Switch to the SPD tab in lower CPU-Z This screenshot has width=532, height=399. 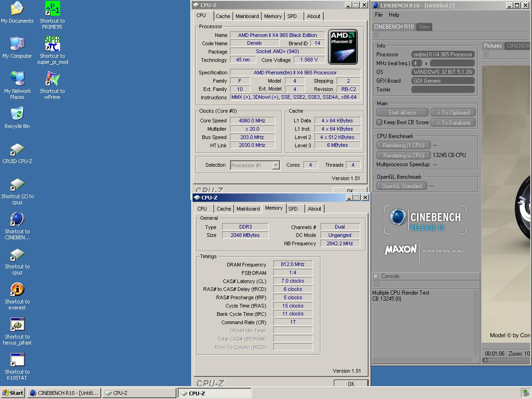(x=293, y=209)
